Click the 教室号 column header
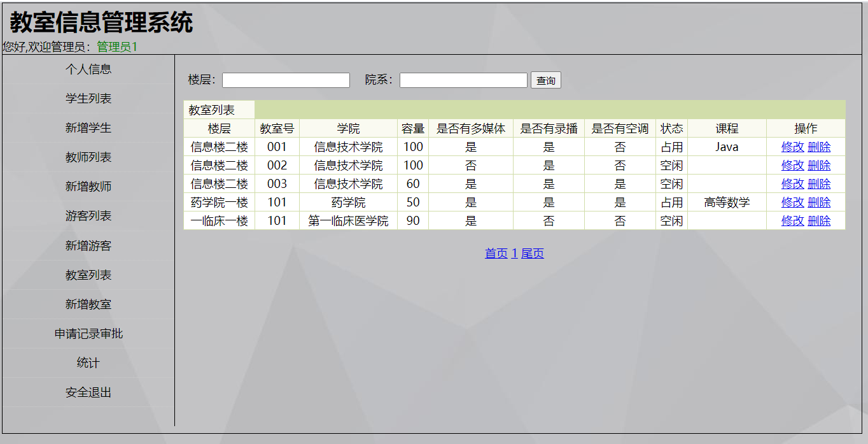Image resolution: width=868 pixels, height=444 pixels. coord(277,129)
